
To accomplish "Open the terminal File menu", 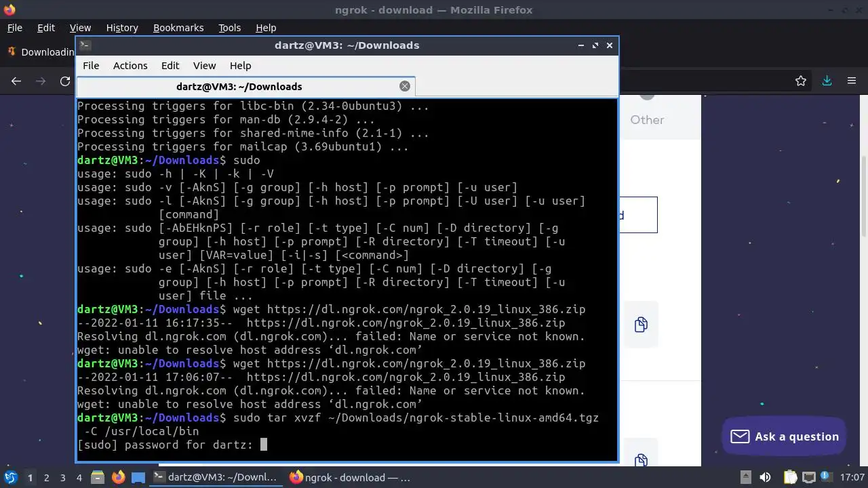I will coord(91,66).
